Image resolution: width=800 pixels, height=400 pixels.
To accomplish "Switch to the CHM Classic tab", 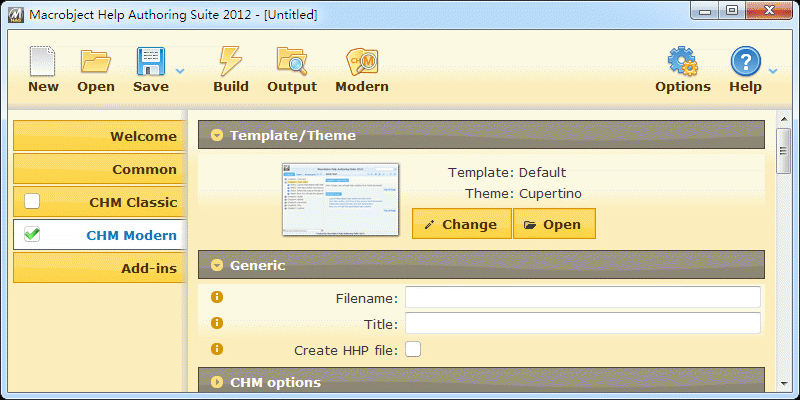I will [98, 202].
